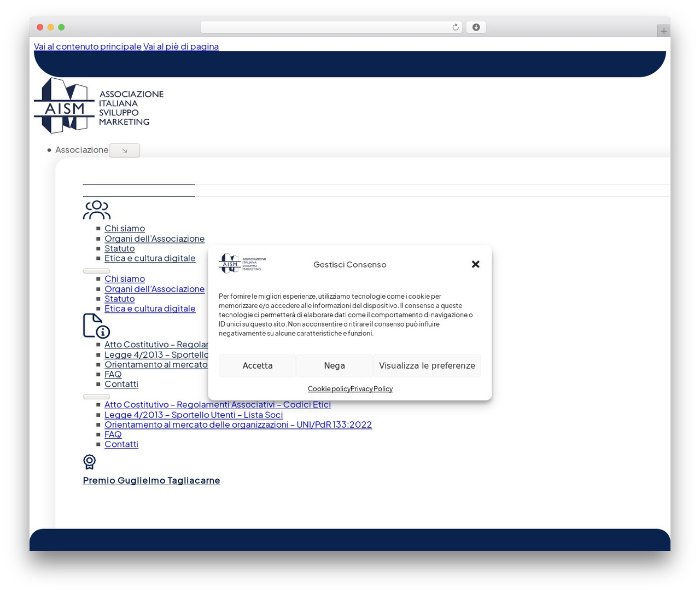Open the Cookie policy link
The width and height of the screenshot is (700, 593).
[329, 389]
